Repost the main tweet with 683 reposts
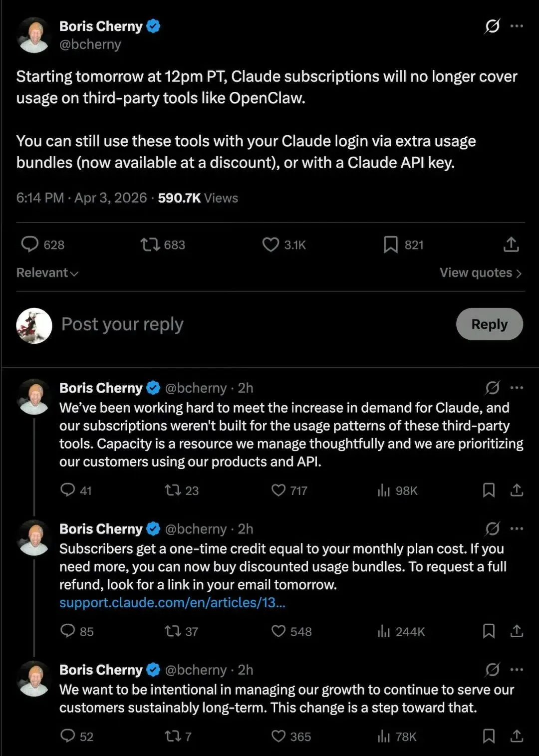 pyautogui.click(x=150, y=245)
